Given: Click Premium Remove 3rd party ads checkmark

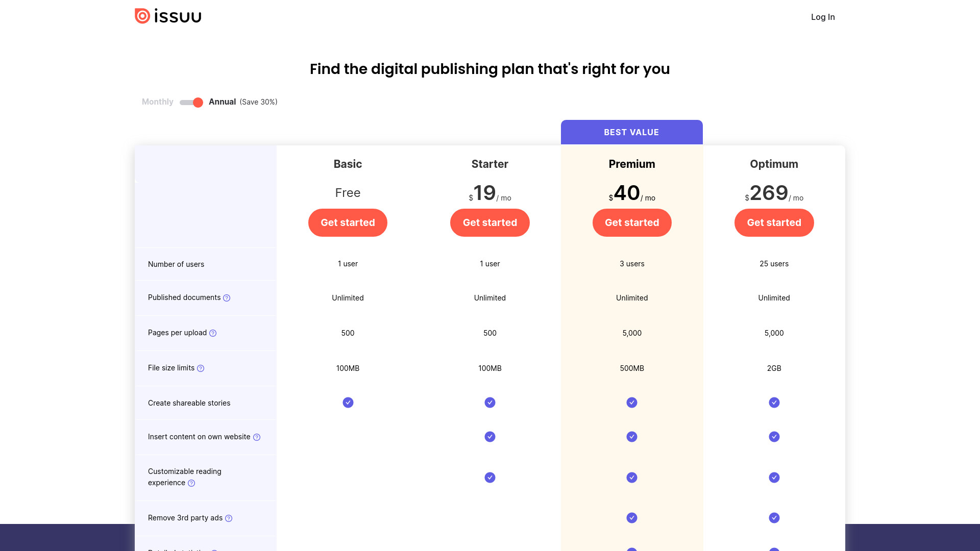Looking at the screenshot, I should 632,518.
